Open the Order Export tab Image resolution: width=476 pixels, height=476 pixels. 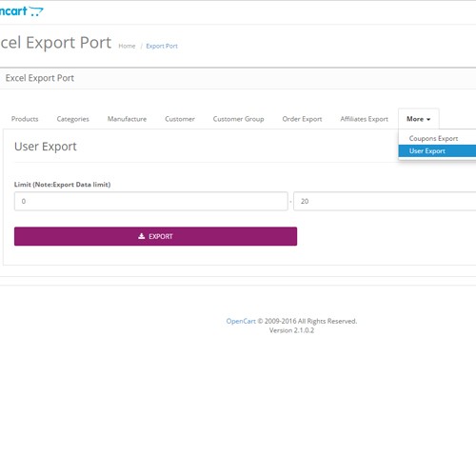click(302, 119)
